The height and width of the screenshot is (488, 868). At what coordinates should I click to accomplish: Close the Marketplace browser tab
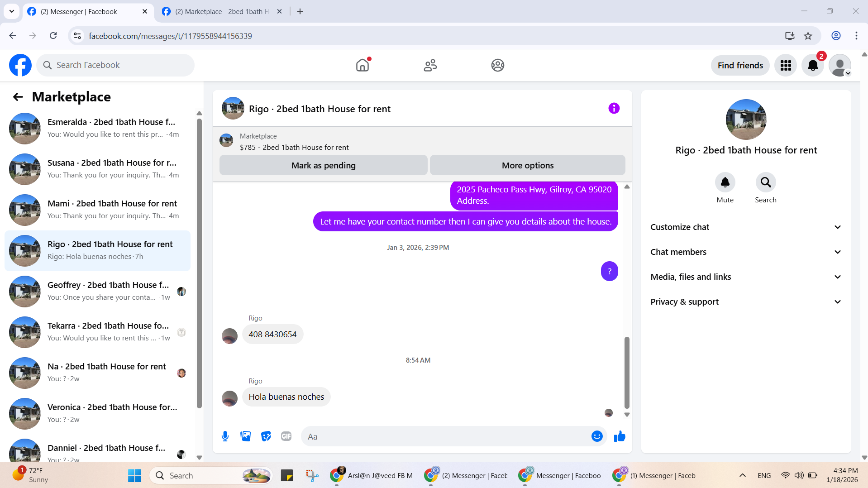tap(280, 11)
